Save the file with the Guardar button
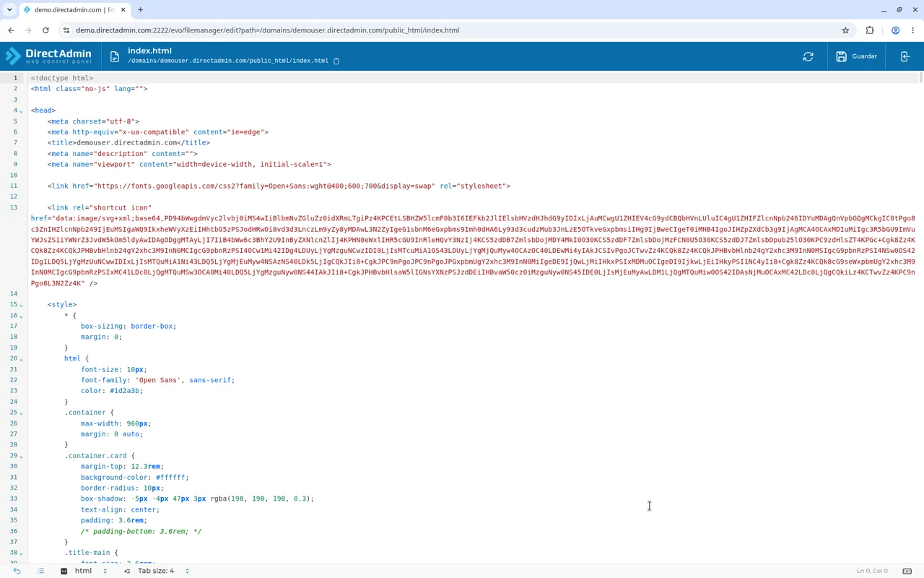 [x=857, y=56]
